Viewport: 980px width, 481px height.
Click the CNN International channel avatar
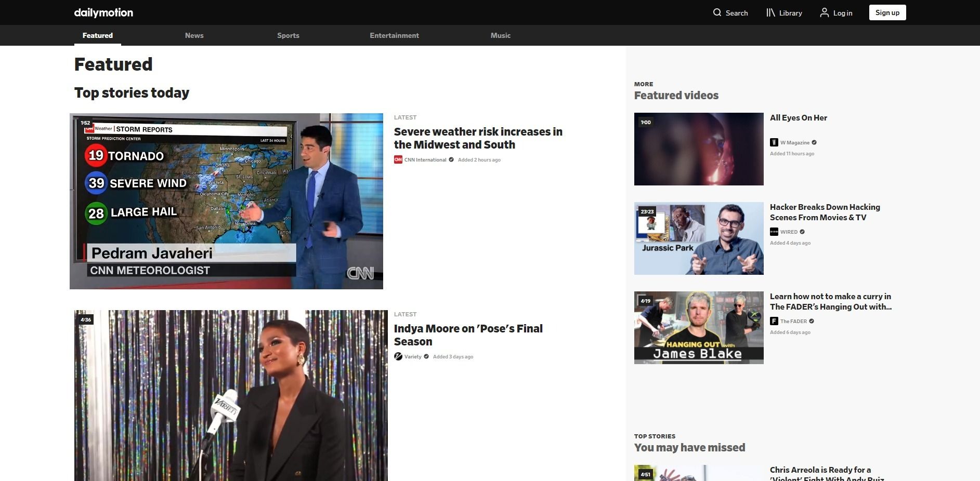tap(398, 159)
